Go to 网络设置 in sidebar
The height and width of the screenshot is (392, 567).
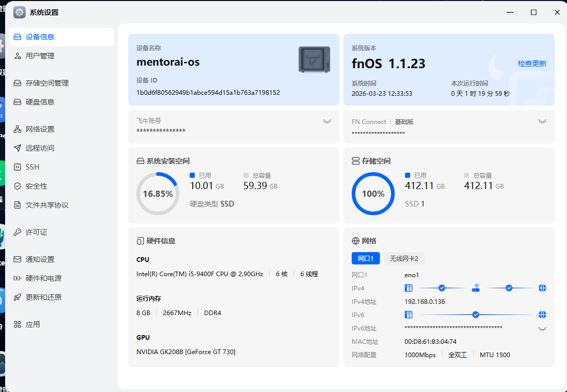point(40,129)
